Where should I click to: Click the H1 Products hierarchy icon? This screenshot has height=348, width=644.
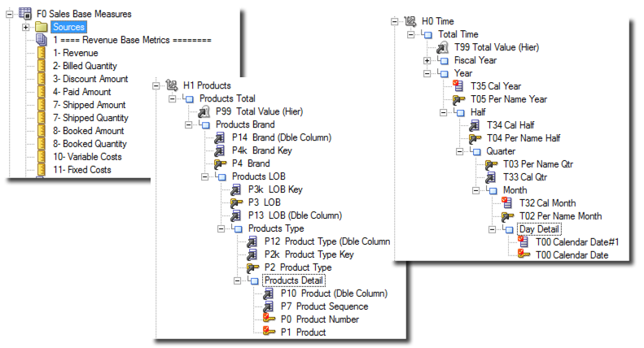[x=171, y=84]
